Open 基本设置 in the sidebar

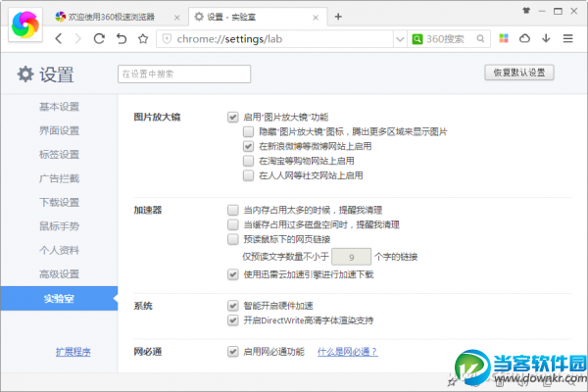[x=59, y=107]
